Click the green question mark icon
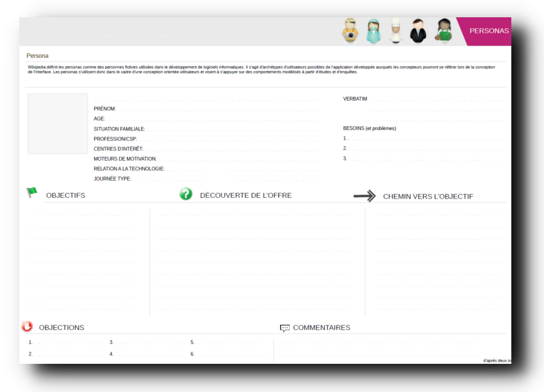The image size is (544, 392). tap(186, 194)
